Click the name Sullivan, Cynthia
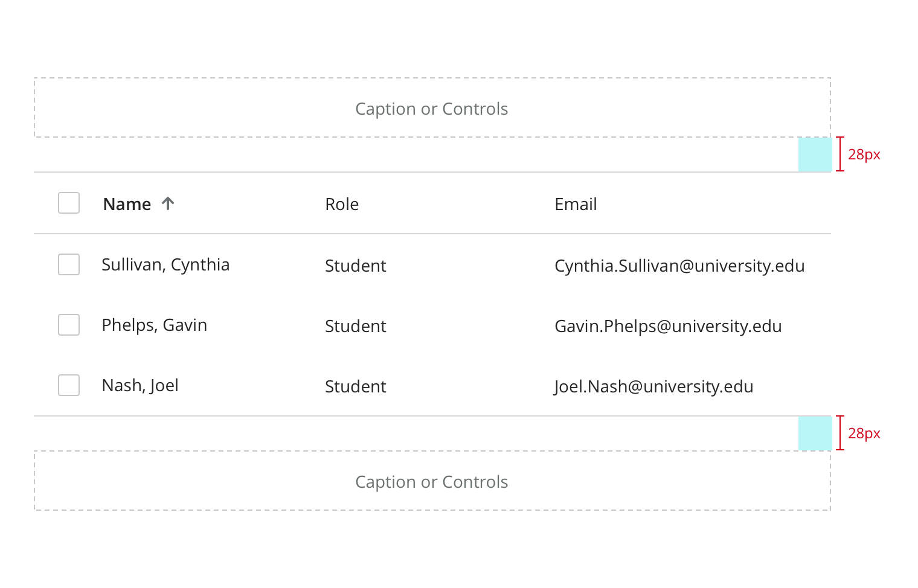Viewport: 918px width, 588px height. coord(165,264)
